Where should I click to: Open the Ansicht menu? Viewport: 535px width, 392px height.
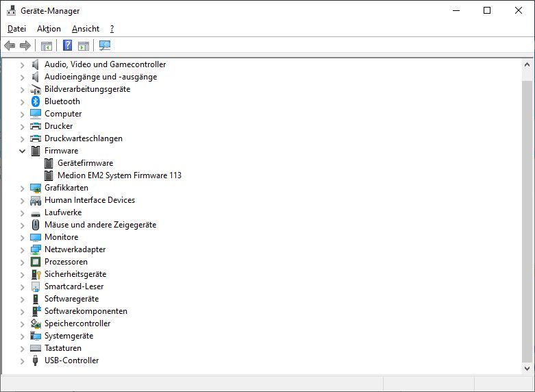86,29
